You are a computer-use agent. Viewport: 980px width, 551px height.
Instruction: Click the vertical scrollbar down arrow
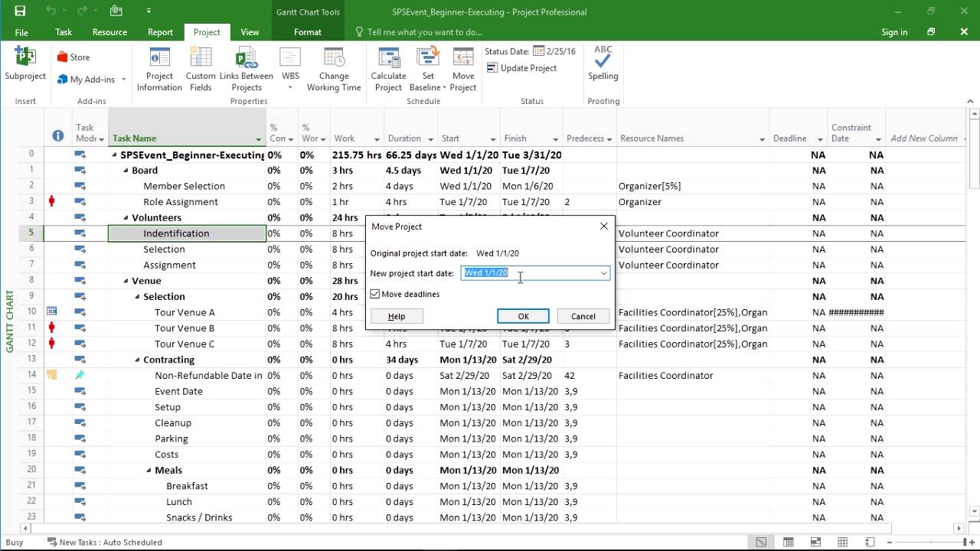(x=974, y=511)
